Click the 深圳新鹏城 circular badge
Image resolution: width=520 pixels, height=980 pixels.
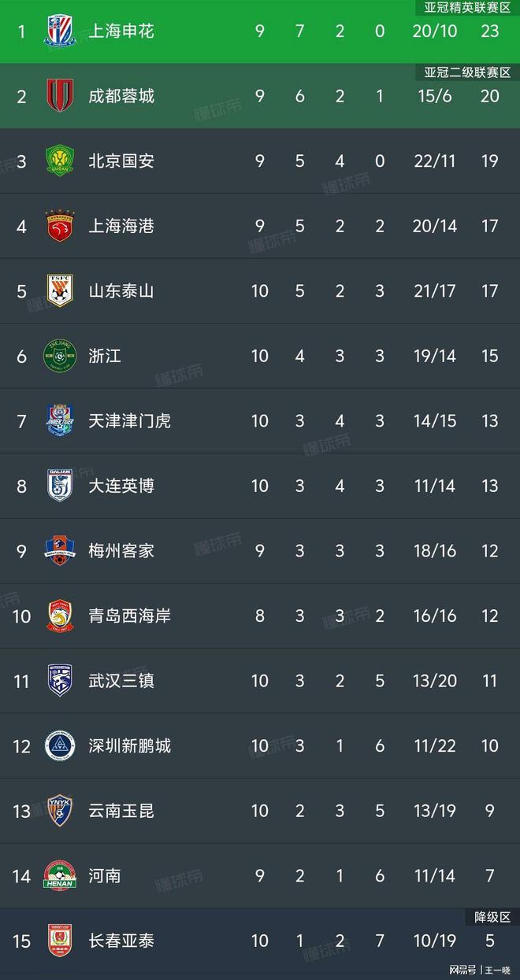coord(60,745)
